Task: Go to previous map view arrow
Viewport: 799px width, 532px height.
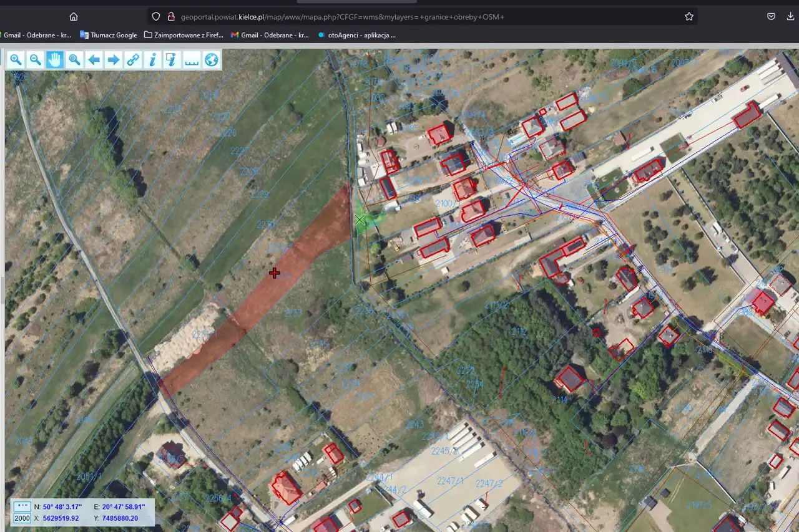Action: [x=94, y=60]
